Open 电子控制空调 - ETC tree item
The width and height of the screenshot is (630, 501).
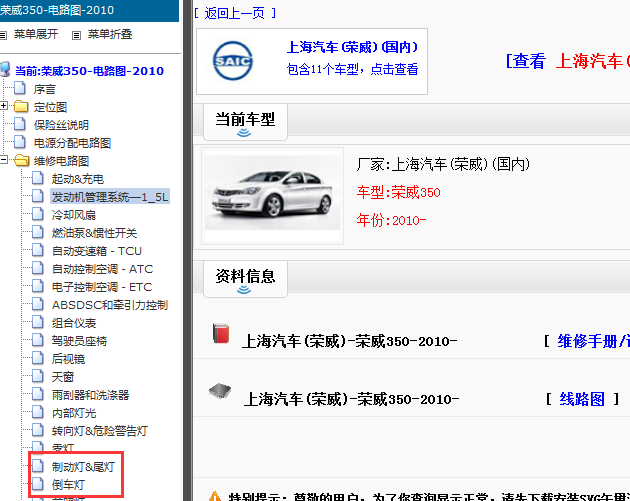[x=102, y=287]
